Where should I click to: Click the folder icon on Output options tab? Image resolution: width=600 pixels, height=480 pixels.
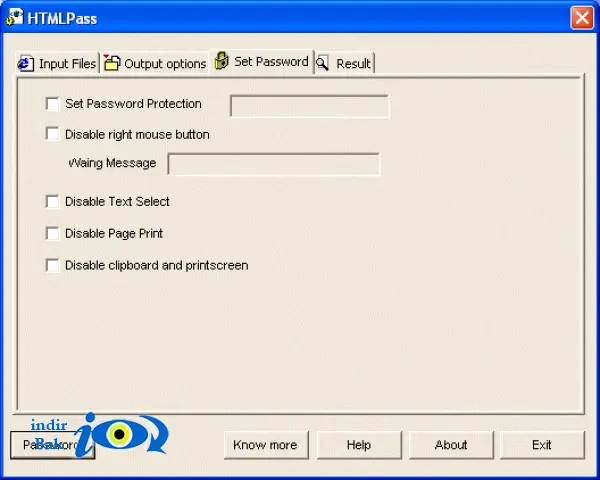[112, 63]
